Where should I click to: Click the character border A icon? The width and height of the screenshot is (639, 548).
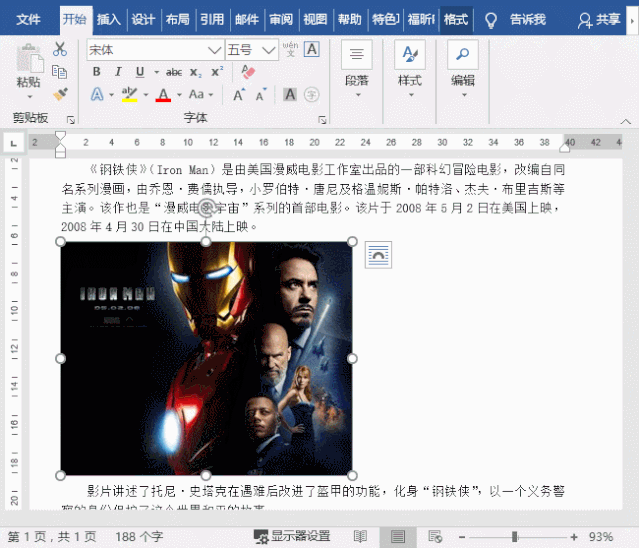tap(312, 49)
